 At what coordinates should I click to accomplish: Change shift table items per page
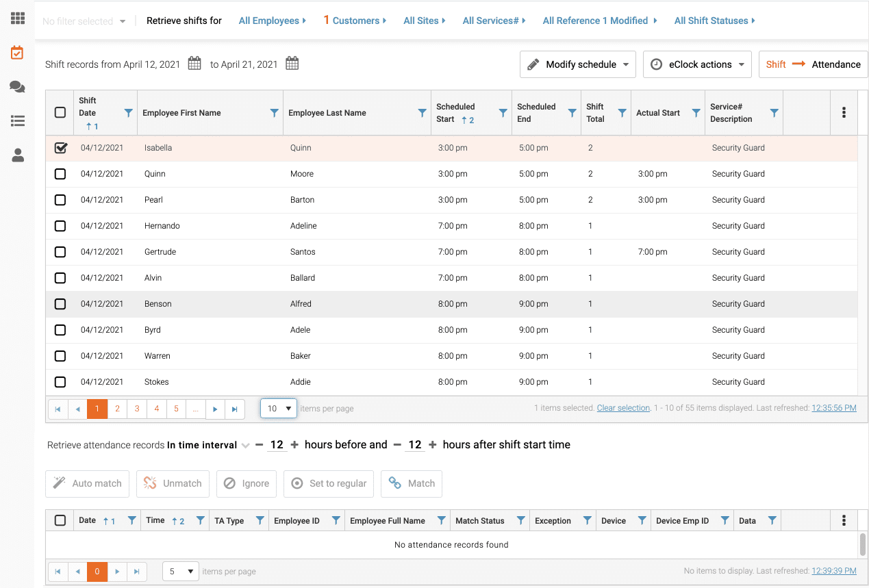(279, 409)
